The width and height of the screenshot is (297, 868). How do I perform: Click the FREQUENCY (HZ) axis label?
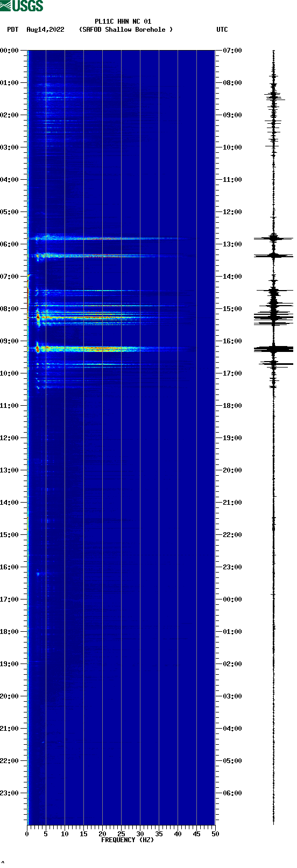click(128, 840)
